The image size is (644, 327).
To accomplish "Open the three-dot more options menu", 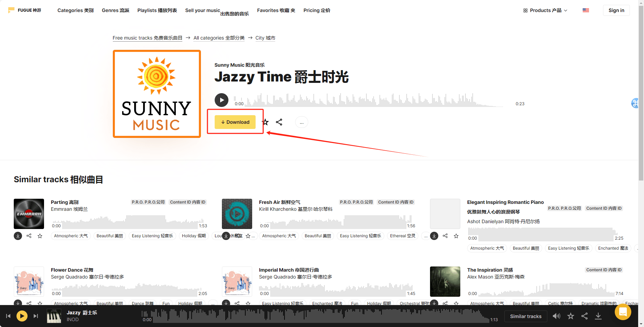I will pyautogui.click(x=301, y=122).
